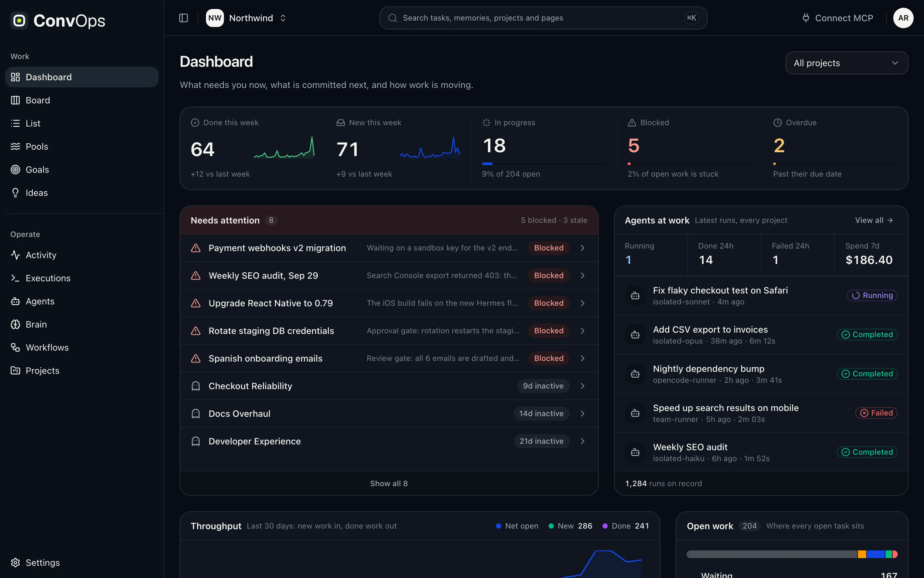The height and width of the screenshot is (578, 924).
Task: Click the In progress spinner icon
Action: (x=486, y=123)
